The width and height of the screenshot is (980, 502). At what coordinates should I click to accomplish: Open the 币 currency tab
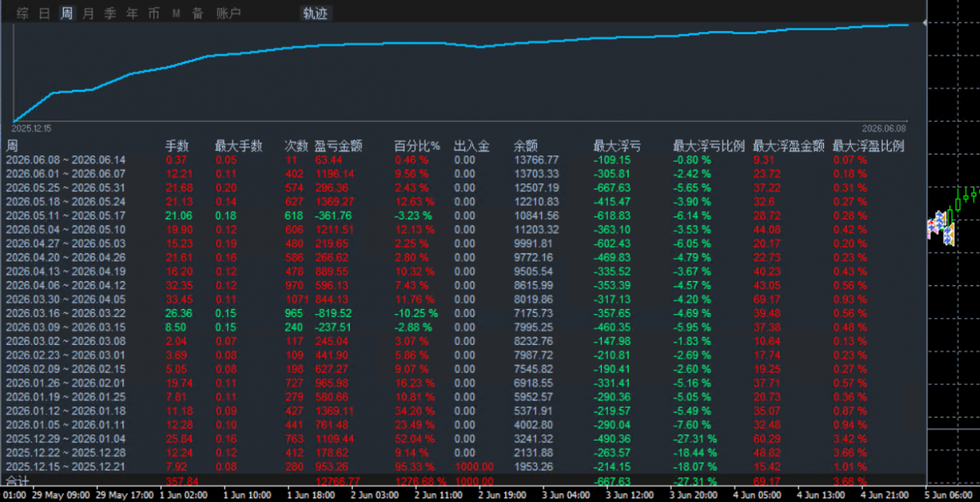pos(154,13)
